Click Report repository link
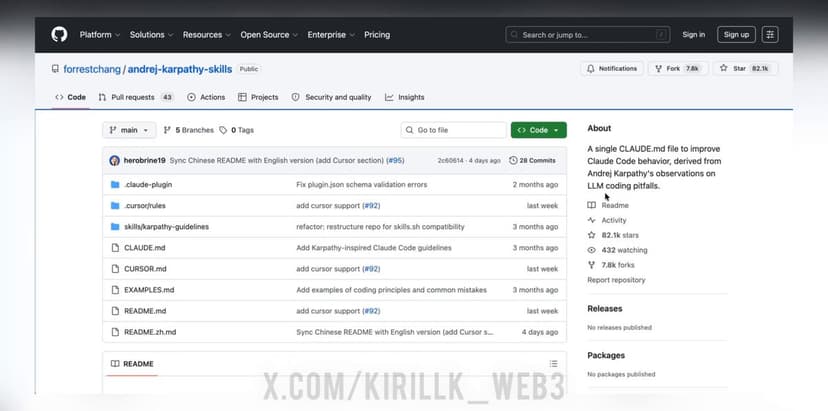 [x=616, y=280]
